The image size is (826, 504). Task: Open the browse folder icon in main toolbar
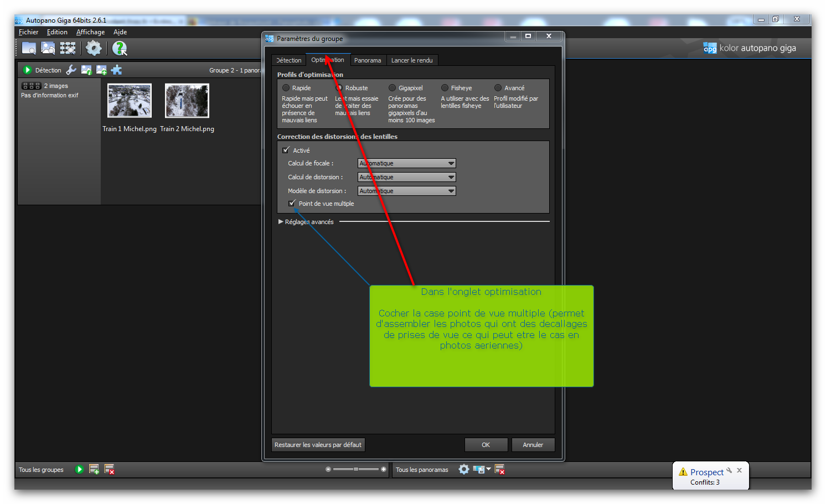[x=29, y=48]
